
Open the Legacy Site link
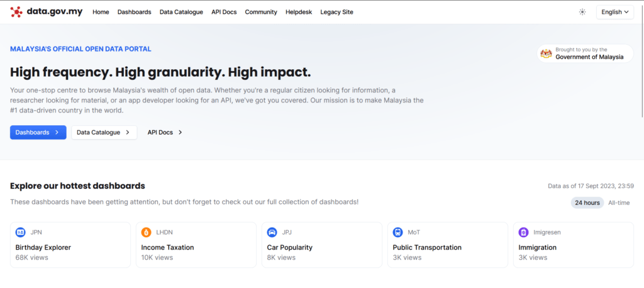[x=336, y=12]
